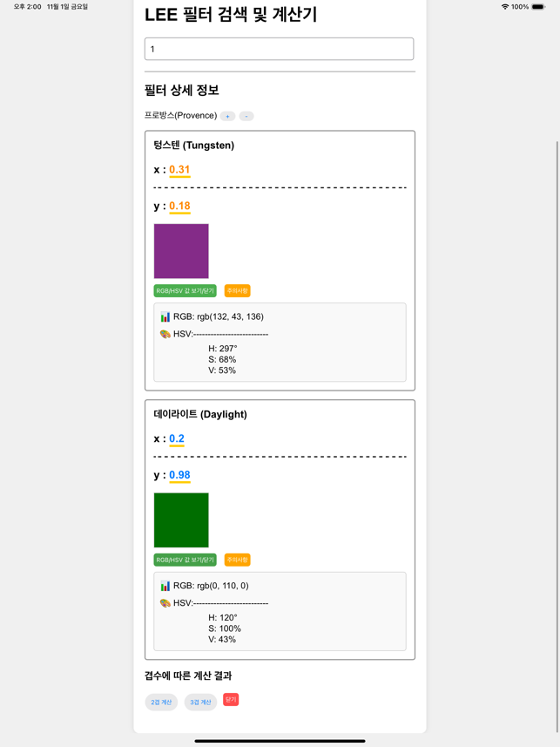The height and width of the screenshot is (747, 560).
Task: Click the Daylight y value 0.98
Action: click(x=179, y=475)
